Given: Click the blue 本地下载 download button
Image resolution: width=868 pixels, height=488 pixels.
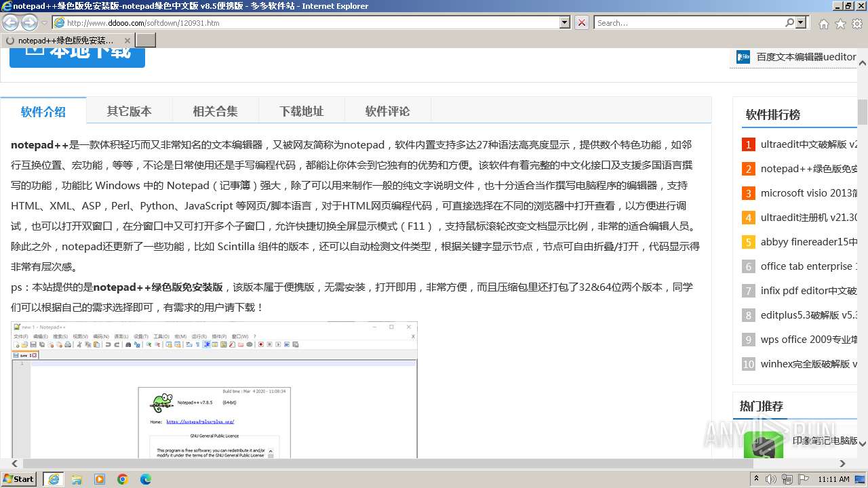Looking at the screenshot, I should click(77, 58).
